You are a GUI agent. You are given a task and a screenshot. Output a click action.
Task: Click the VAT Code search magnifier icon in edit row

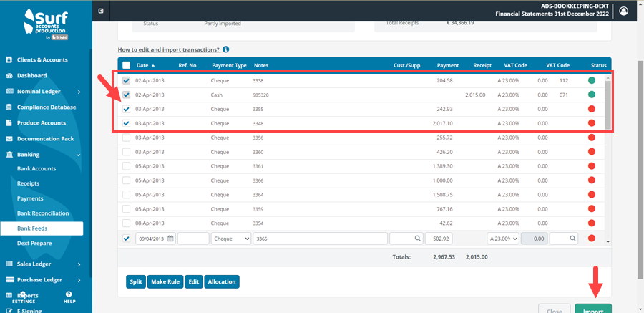click(x=572, y=239)
